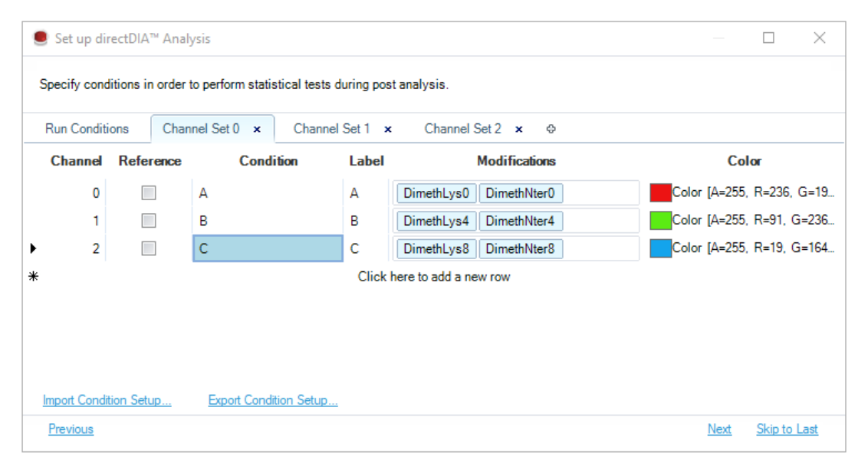Pick the blue color swatch for channel 2
868x473 pixels.
660,248
